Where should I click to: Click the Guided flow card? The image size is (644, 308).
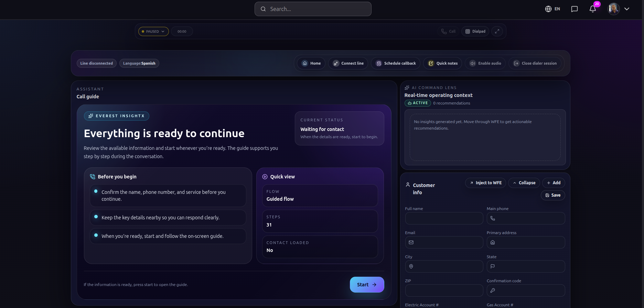pyautogui.click(x=320, y=196)
